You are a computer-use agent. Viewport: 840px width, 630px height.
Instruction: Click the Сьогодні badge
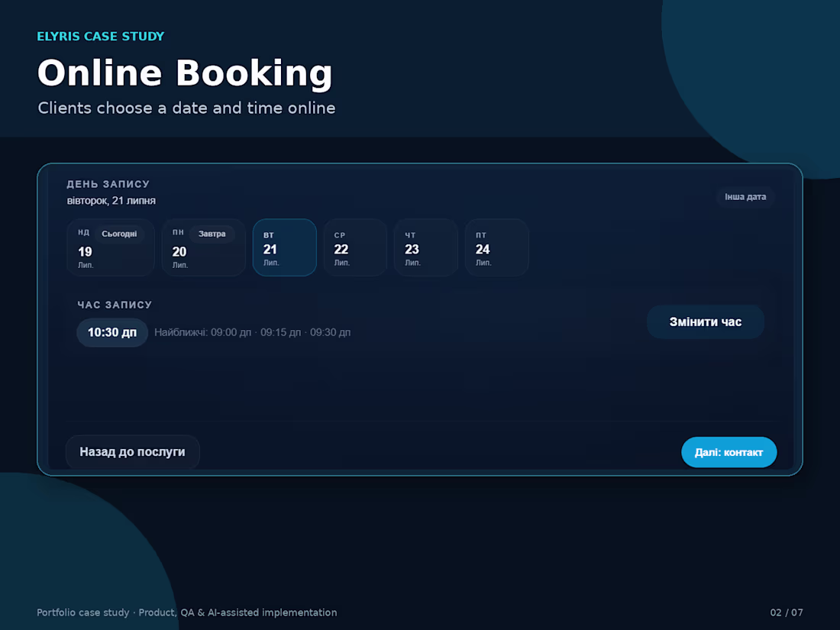(119, 234)
